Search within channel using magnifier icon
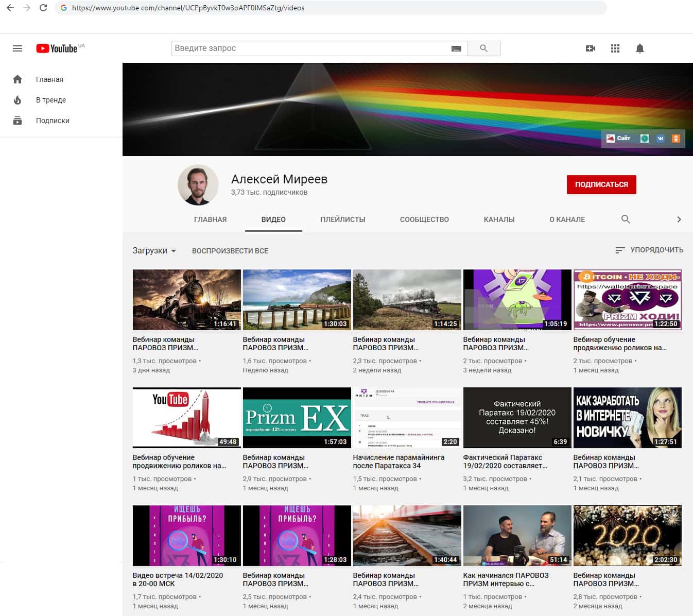The height and width of the screenshot is (616, 693). [x=626, y=219]
